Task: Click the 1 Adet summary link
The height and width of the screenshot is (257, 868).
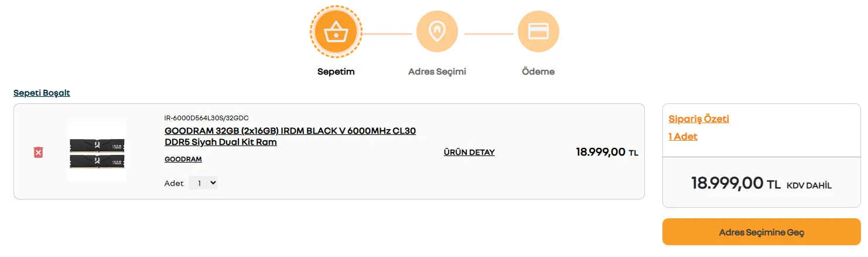Action: [x=683, y=137]
